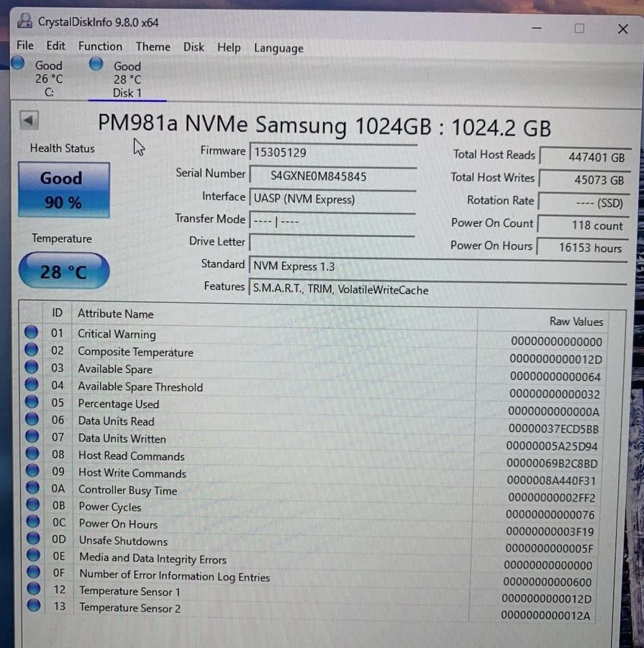Screen dimensions: 644x648
Task: Click the status icon for Number of Error Information Log Entries
Action: (34, 572)
